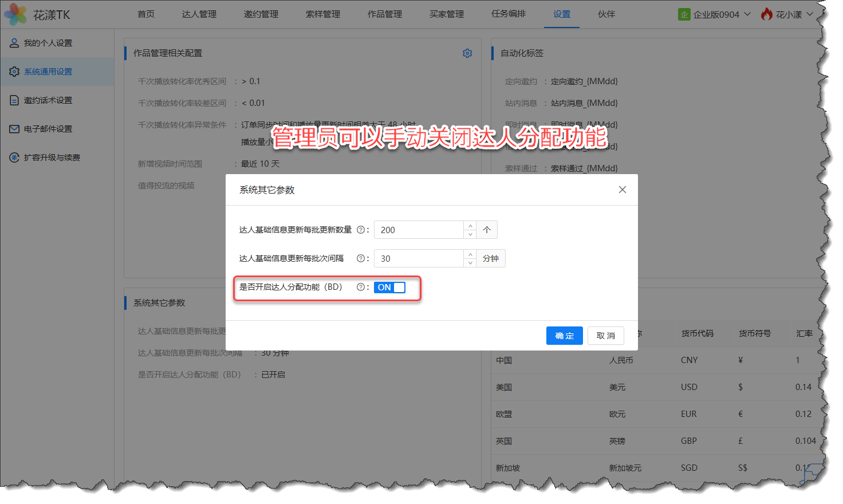Click gear icon in 作品管理相关配置 panel

click(467, 53)
